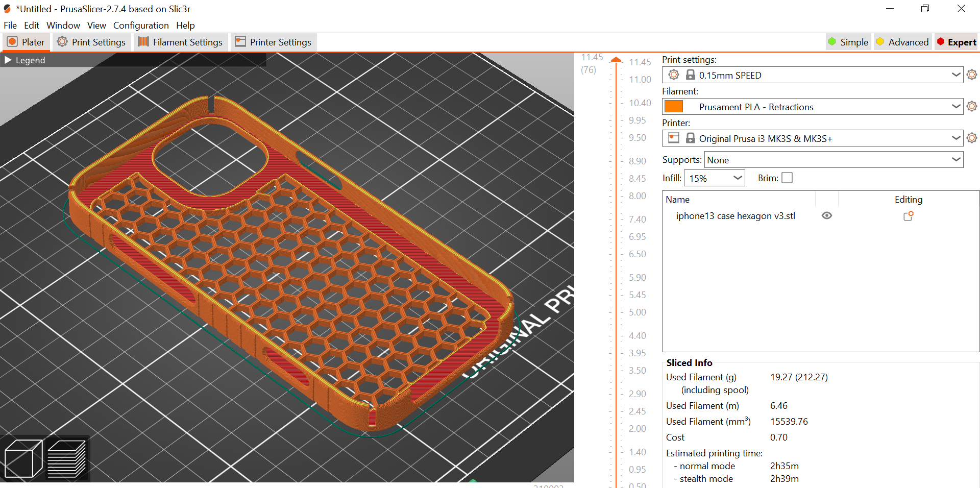The height and width of the screenshot is (488, 980).
Task: Minimize the PrusaSlicer window
Action: click(x=890, y=9)
